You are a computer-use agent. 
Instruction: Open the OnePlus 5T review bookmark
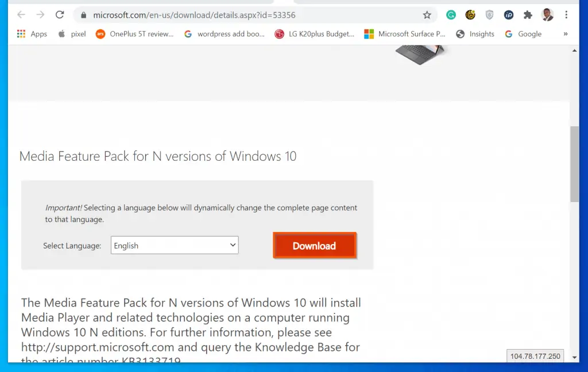pos(134,34)
